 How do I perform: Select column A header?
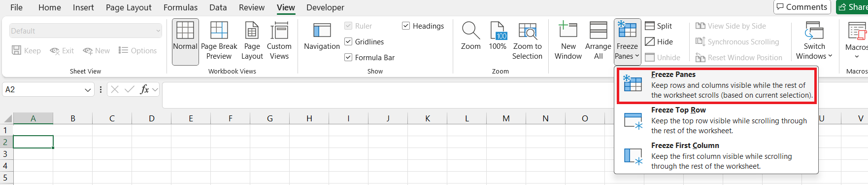(33, 118)
